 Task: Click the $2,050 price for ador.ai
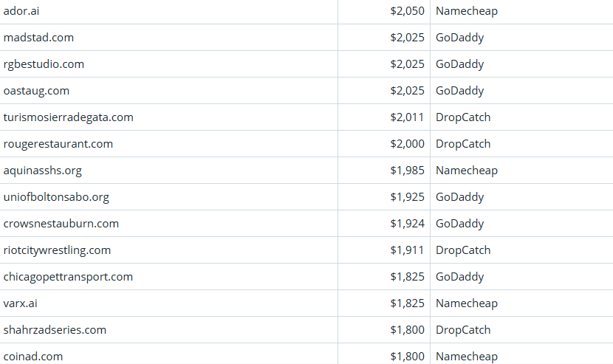pos(407,11)
